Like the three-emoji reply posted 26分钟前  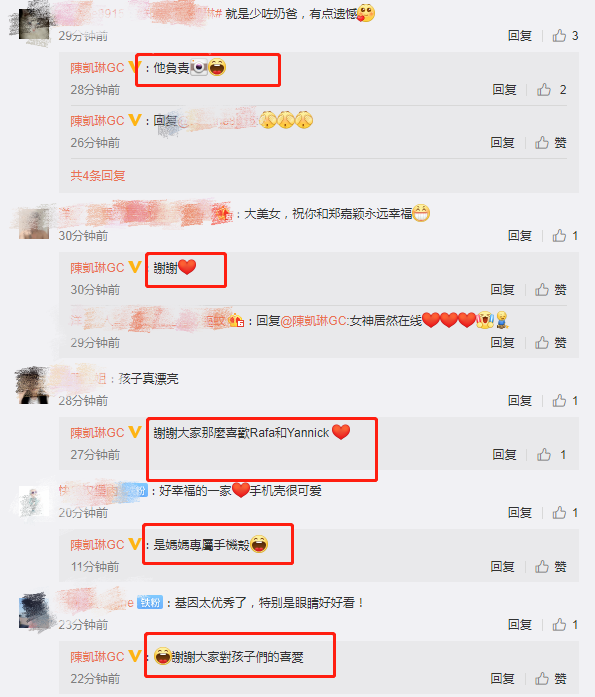point(551,143)
